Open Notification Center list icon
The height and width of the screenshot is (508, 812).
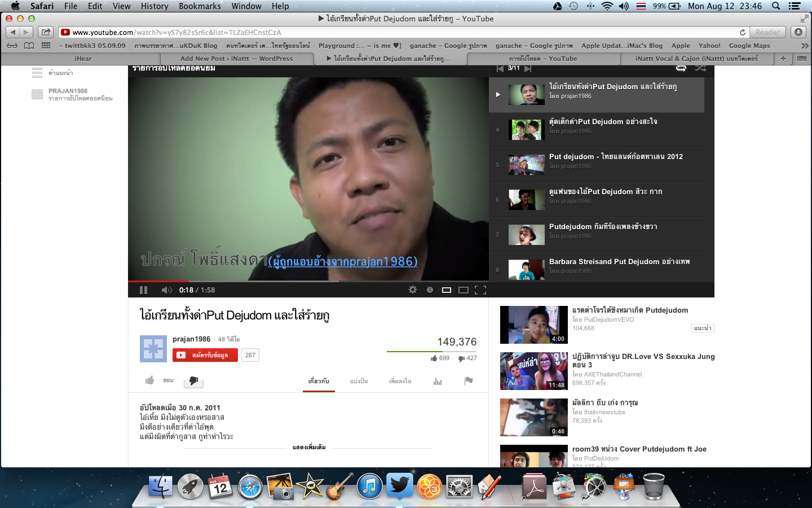tap(795, 6)
